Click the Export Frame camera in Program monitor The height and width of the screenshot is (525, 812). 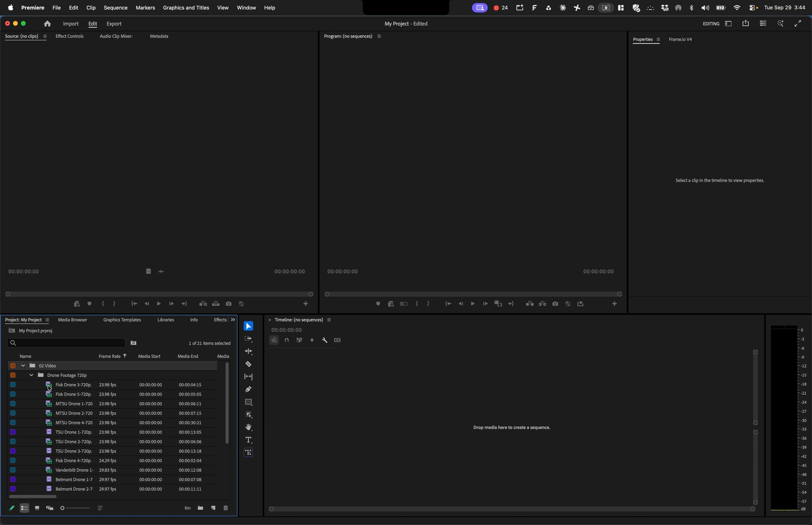click(x=555, y=304)
